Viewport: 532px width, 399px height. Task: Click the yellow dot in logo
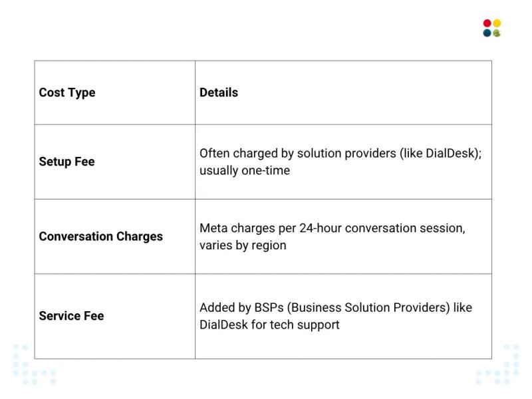pos(497,23)
